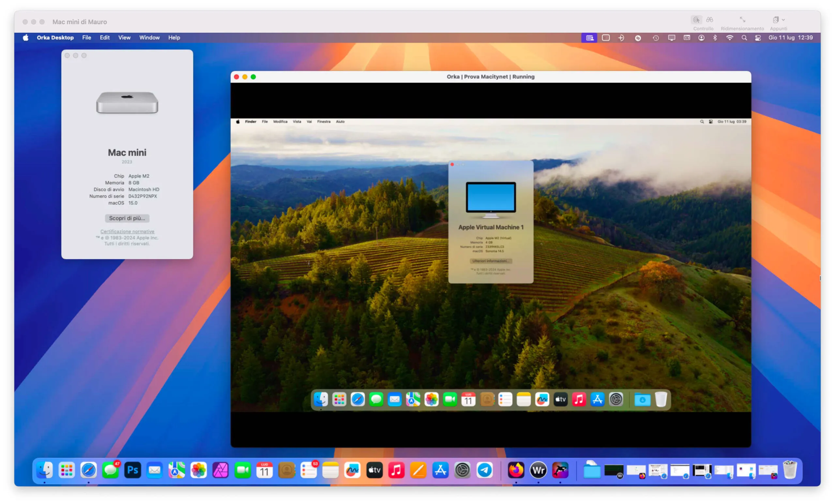Open the "Certificazione normative" link
This screenshot has height=504, width=835.
[127, 231]
